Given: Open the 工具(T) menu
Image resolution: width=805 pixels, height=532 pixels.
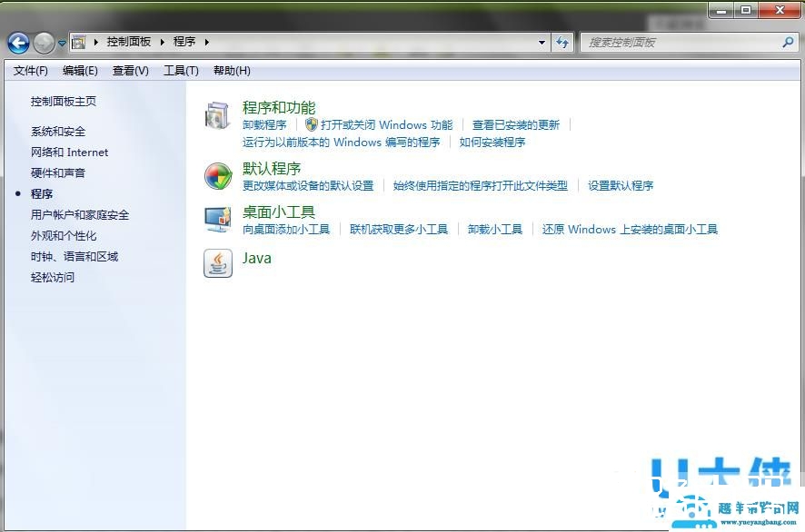Looking at the screenshot, I should (180, 70).
